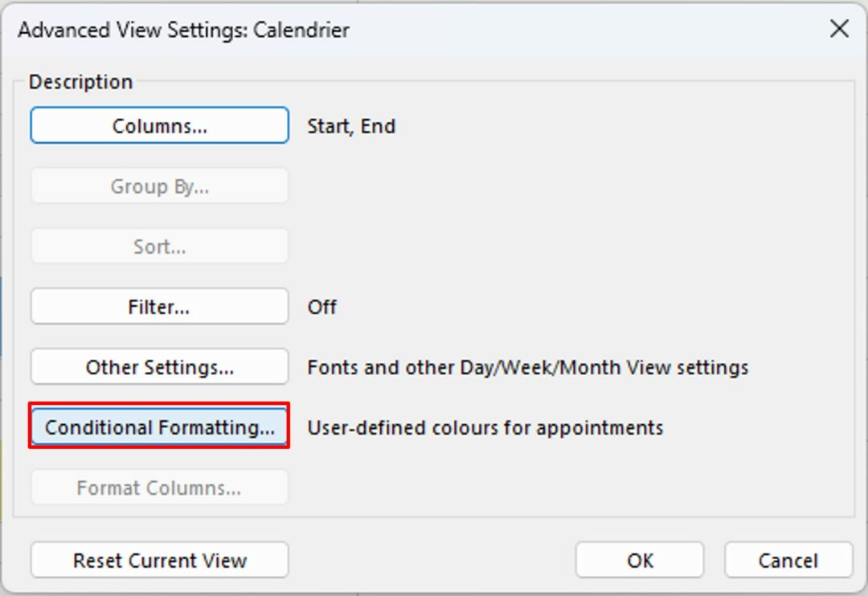Click the disabled Format Columns button
Viewport: 868px width, 596px height.
point(158,487)
